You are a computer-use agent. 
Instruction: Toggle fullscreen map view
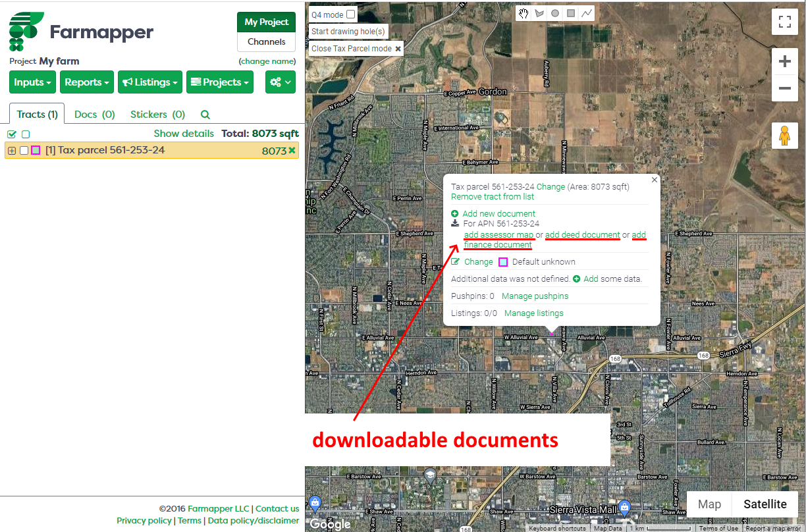784,21
